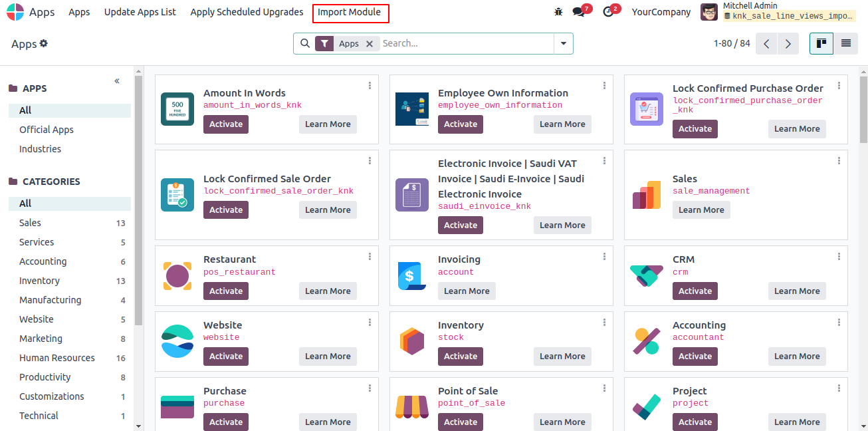Click the Invoicing app icon
Image resolution: width=868 pixels, height=431 pixels.
(412, 275)
